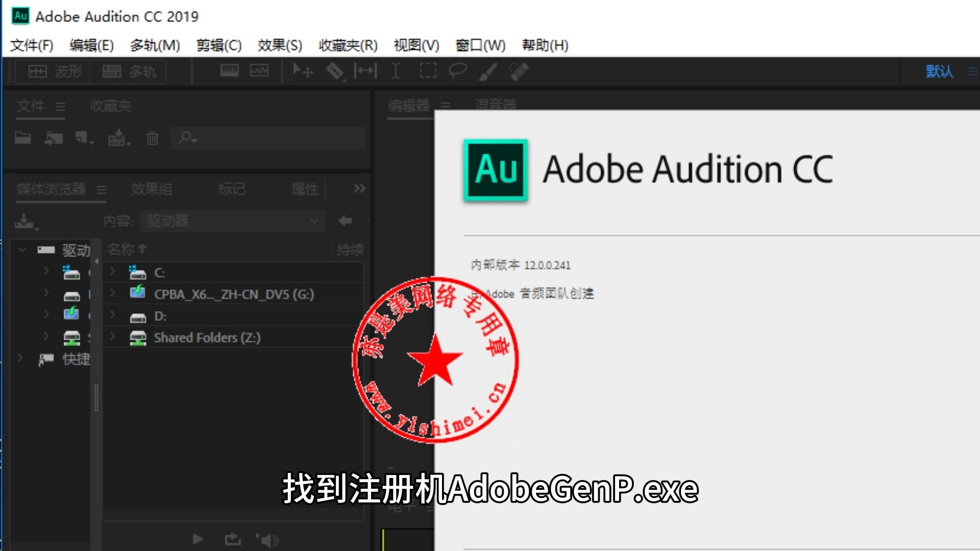
Task: Expand the Shared Folders (Z:) row
Action: (113, 336)
